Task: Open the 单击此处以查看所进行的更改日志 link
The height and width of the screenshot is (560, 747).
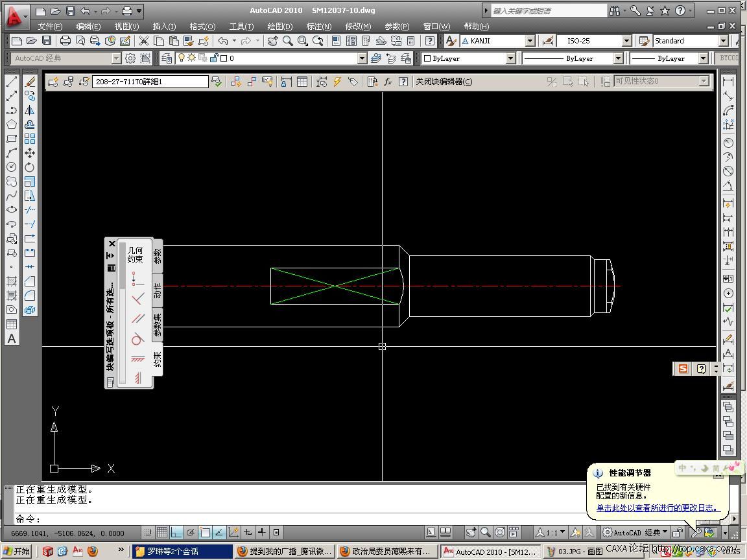Action: point(658,508)
